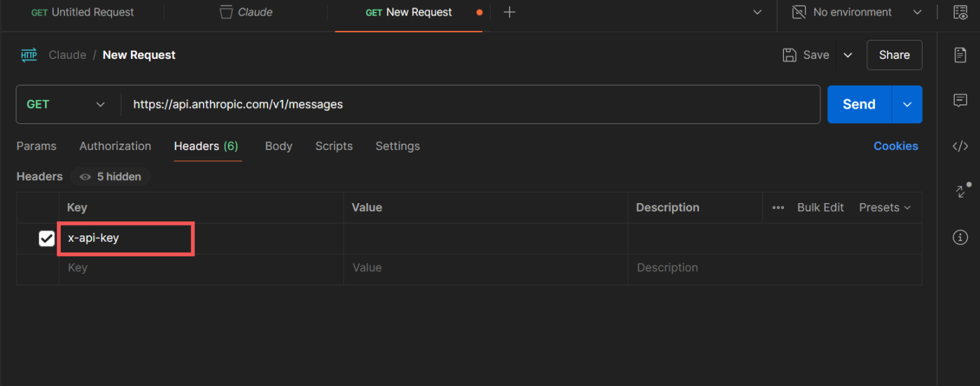Click the HTTP request type icon
This screenshot has width=980, height=386.
tap(29, 55)
